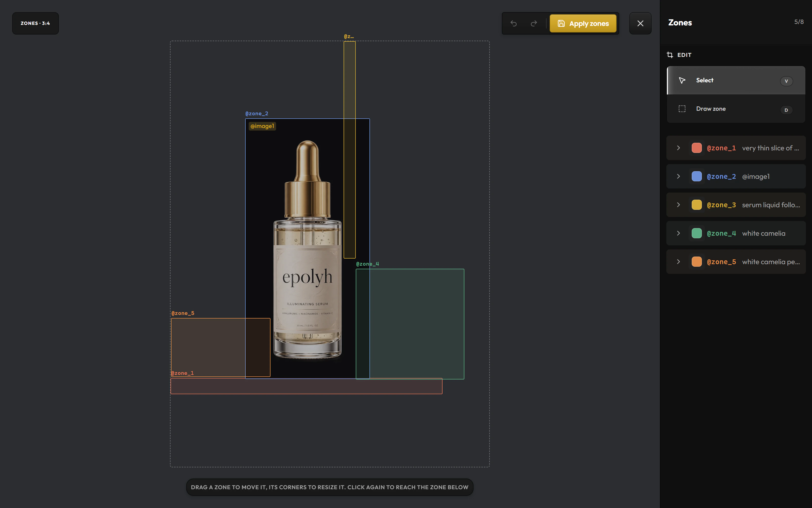This screenshot has height=508, width=812.
Task: Click the Select cursor icon
Action: 682,80
